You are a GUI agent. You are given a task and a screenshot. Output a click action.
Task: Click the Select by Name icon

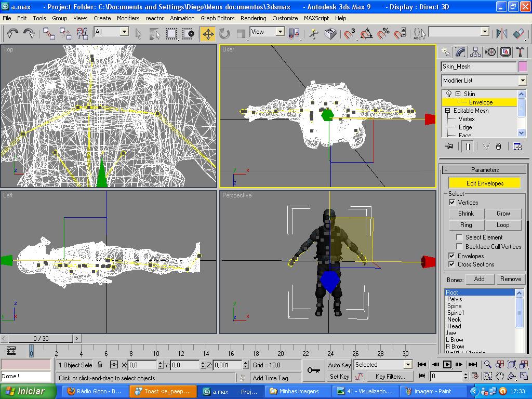click(154, 34)
